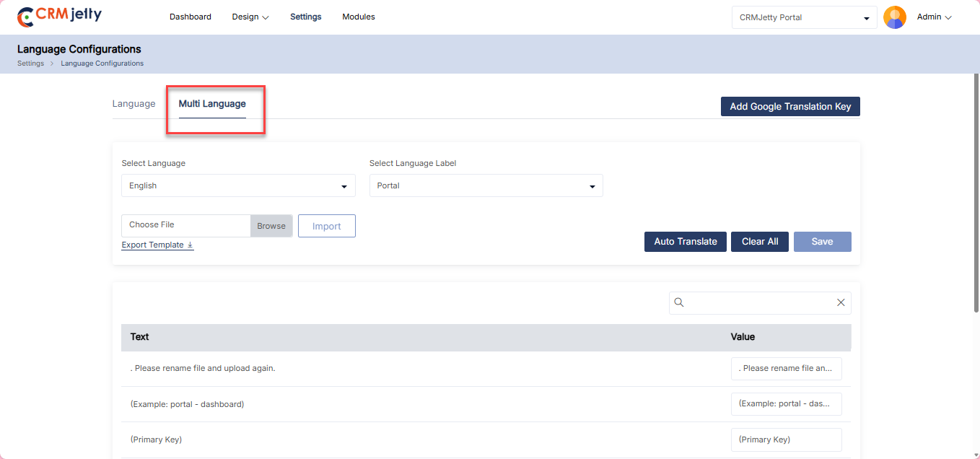Image resolution: width=980 pixels, height=459 pixels.
Task: Switch to the Language tab
Action: tap(134, 104)
